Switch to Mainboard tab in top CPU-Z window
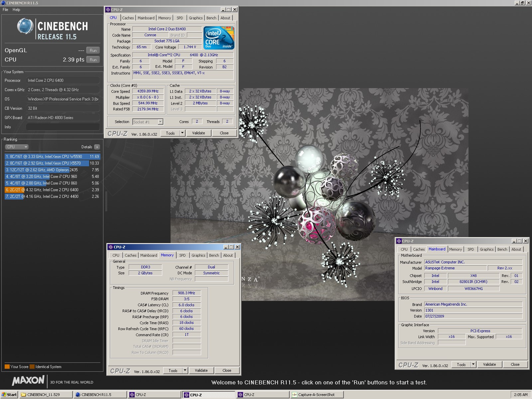Image resolution: width=532 pixels, height=399 pixels. pos(146,18)
